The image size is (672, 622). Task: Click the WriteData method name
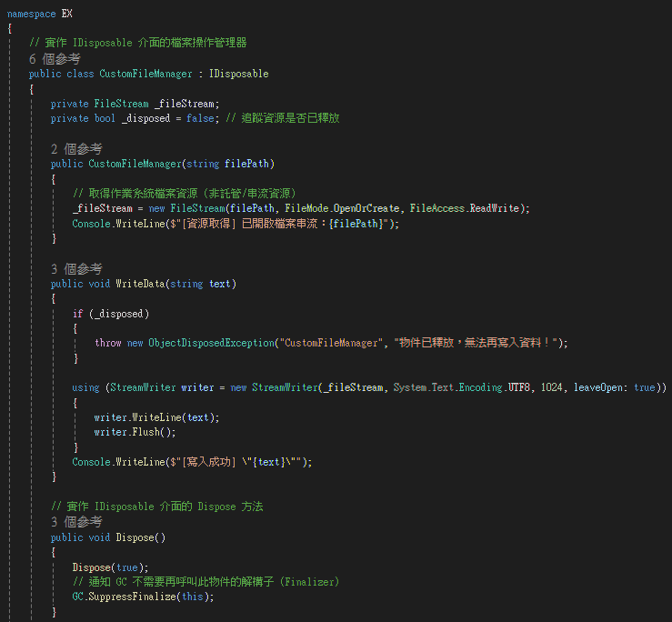[x=140, y=284]
